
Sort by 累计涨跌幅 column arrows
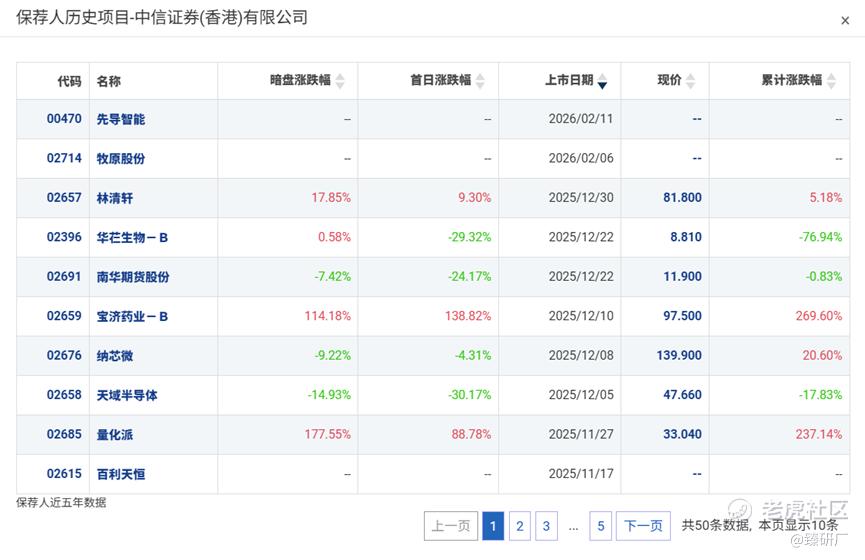click(x=831, y=81)
